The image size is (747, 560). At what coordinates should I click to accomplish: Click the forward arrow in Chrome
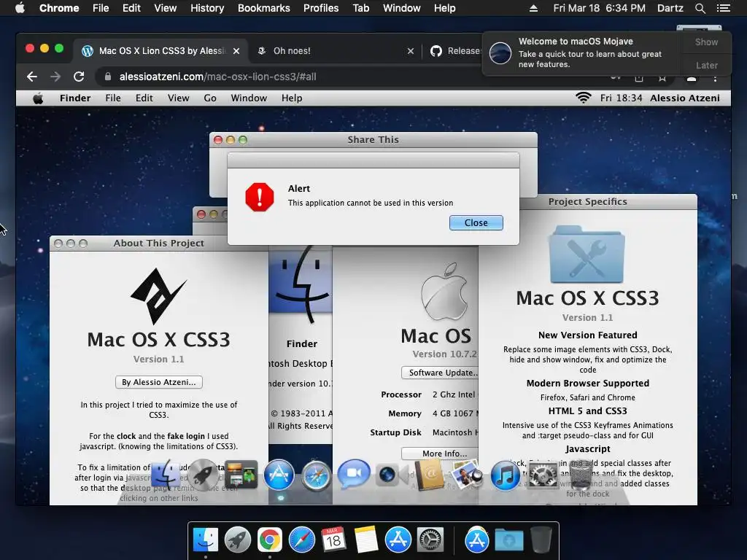click(x=55, y=77)
